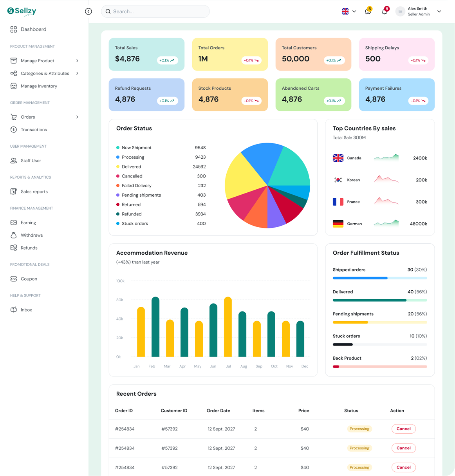Screen dimensions: 455x476
Task: Click the Withdraws bag icon
Action: (x=14, y=235)
